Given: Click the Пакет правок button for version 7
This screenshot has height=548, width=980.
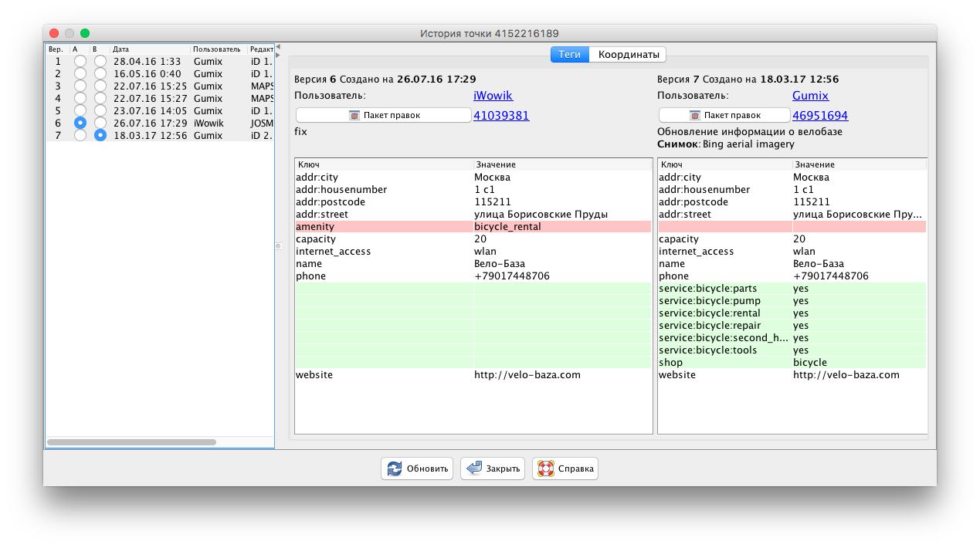Looking at the screenshot, I should 724,115.
